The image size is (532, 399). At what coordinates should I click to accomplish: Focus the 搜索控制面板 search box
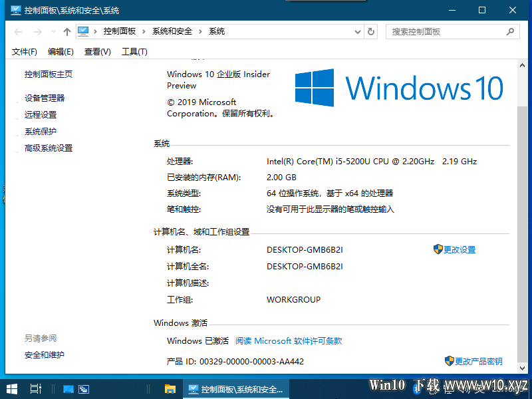click(452, 32)
